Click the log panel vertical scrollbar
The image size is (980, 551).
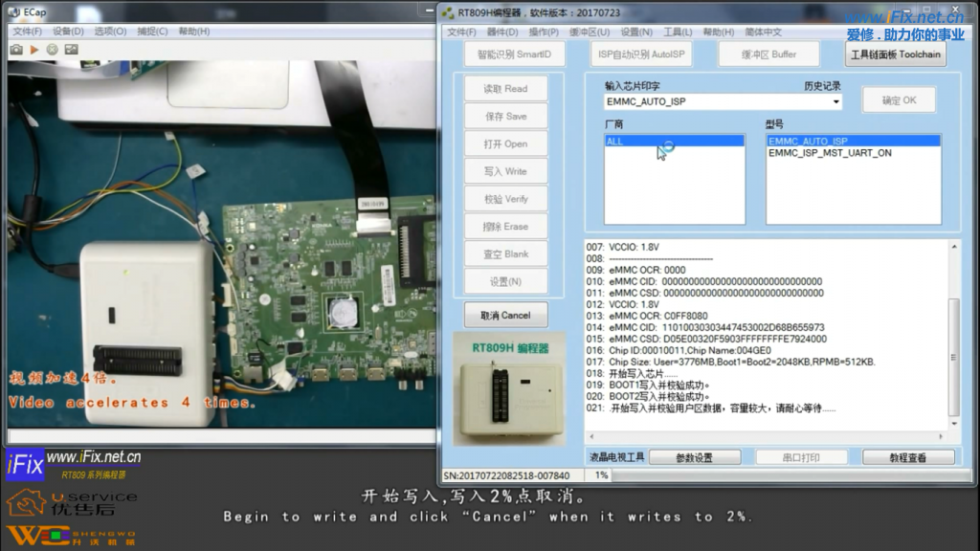pyautogui.click(x=953, y=335)
